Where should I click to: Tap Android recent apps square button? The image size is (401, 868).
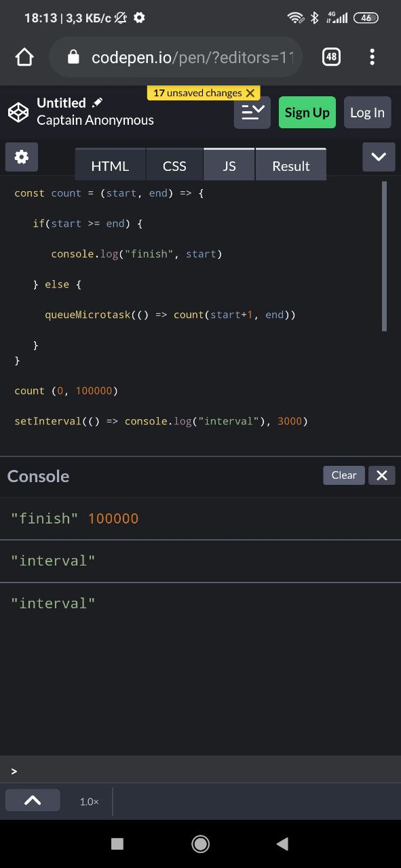[x=117, y=844]
